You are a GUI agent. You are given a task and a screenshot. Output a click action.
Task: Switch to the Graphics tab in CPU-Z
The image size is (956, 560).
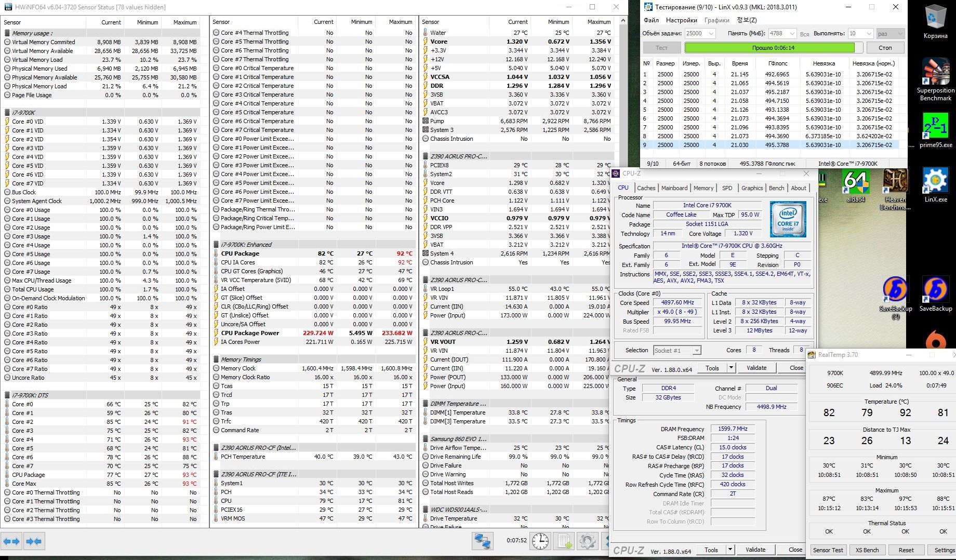tap(752, 188)
